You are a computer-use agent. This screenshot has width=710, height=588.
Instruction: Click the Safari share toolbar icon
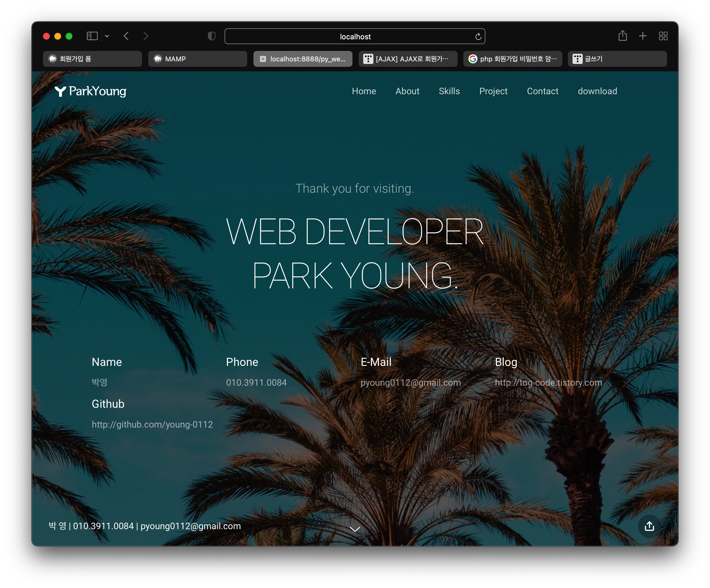622,36
